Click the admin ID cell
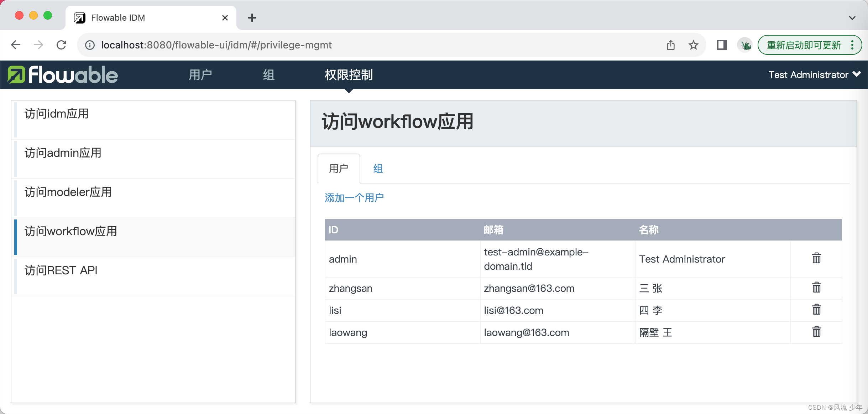 [402, 259]
